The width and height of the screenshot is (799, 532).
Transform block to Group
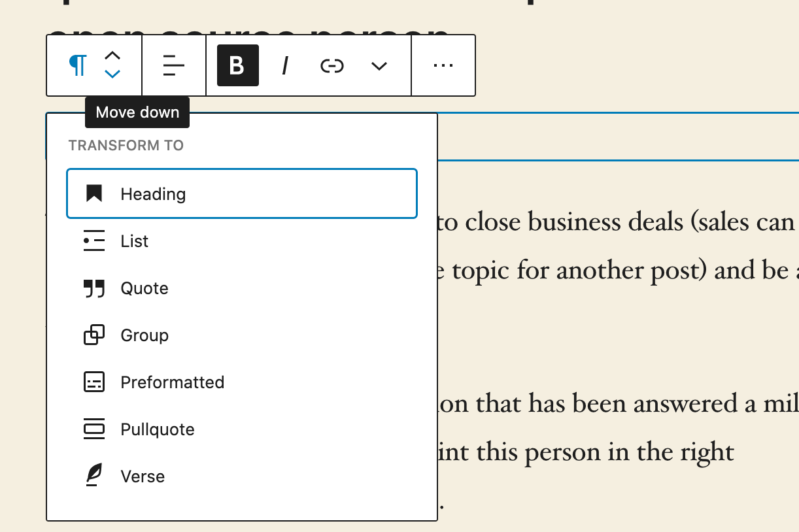pyautogui.click(x=242, y=335)
